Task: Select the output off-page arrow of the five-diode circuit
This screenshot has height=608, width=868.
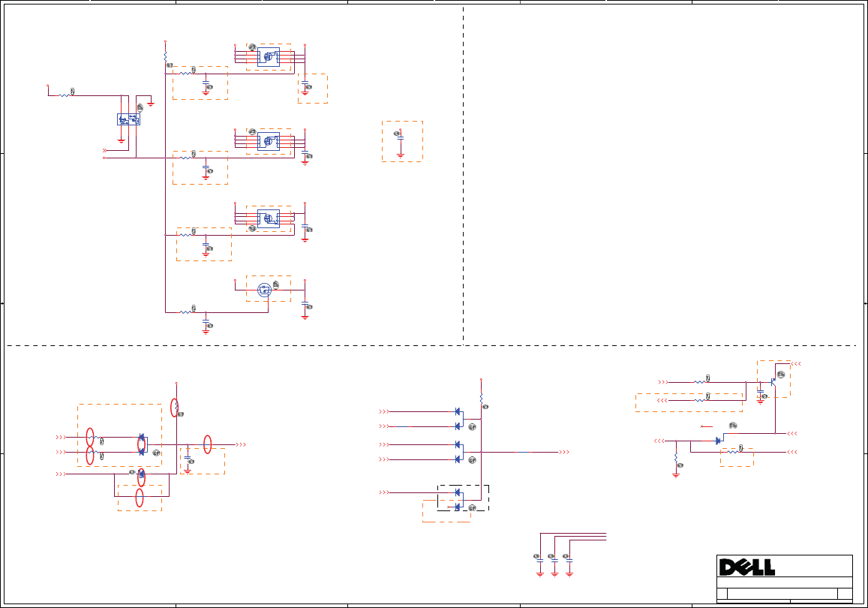Action: (x=564, y=453)
